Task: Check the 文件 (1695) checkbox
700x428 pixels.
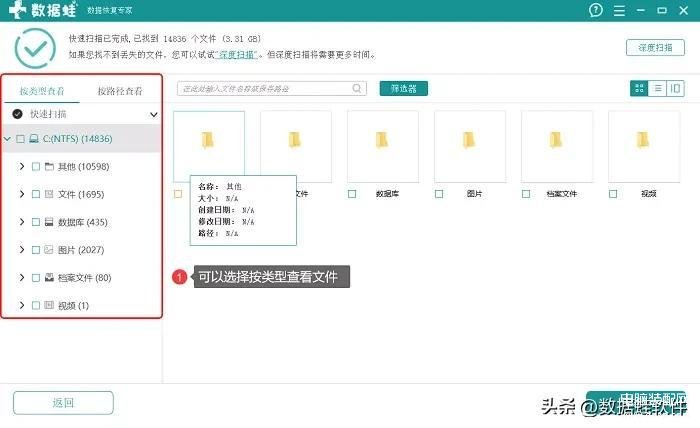Action: (36, 194)
